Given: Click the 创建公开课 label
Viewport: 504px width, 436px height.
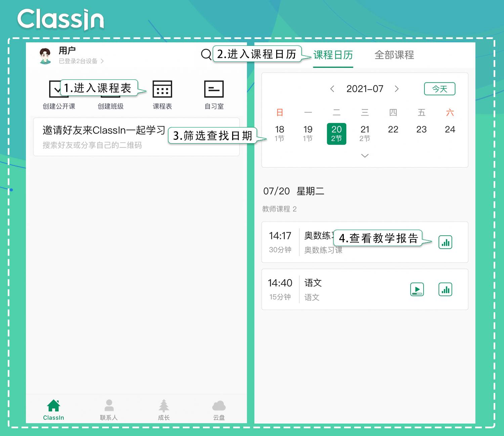Looking at the screenshot, I should [x=59, y=106].
